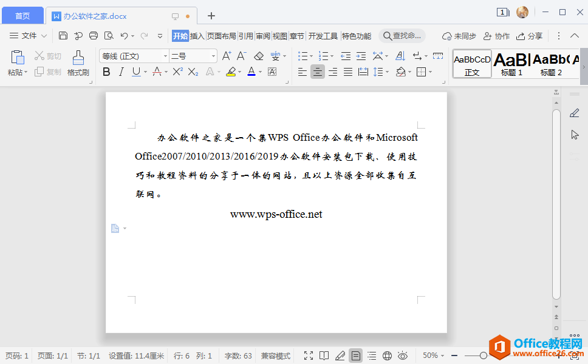Toggle eye protection mode icon
Image resolution: width=588 pixels, height=364 pixels.
pyautogui.click(x=403, y=356)
